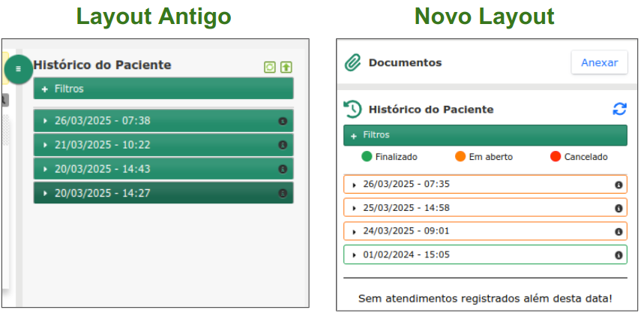Click Histórico do Paciente title in old layout
Image resolution: width=644 pixels, height=316 pixels.
(x=102, y=65)
